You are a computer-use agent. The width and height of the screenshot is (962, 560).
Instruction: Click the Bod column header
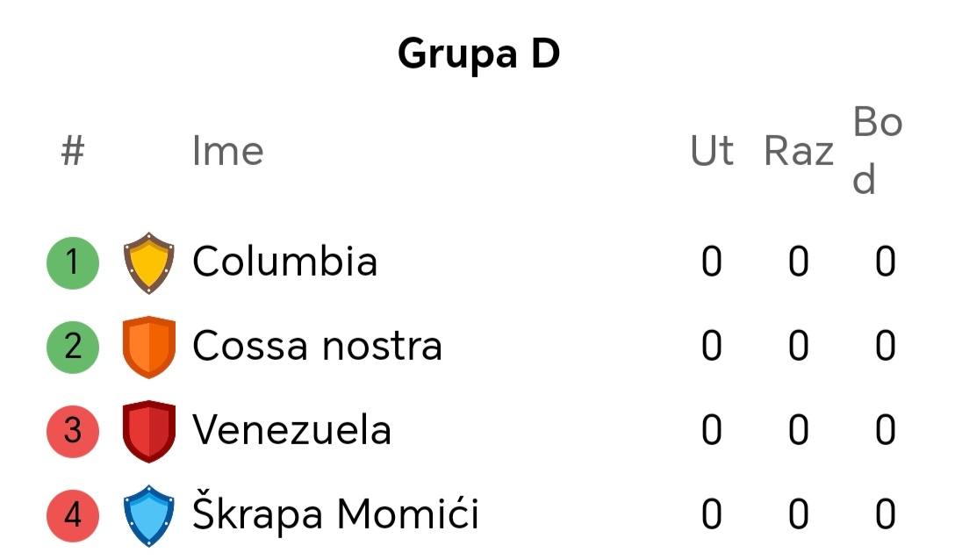point(878,151)
